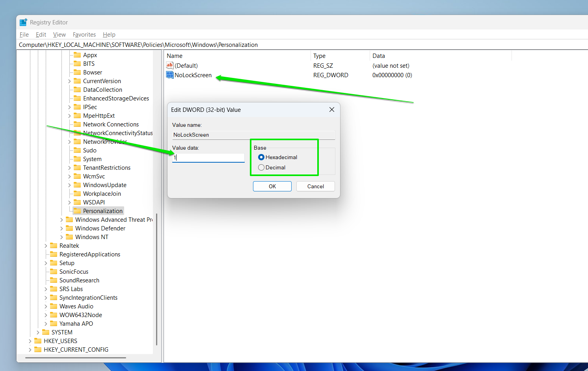Click the Registry Editor app icon
Viewport: 588px width, 371px height.
pos(23,22)
